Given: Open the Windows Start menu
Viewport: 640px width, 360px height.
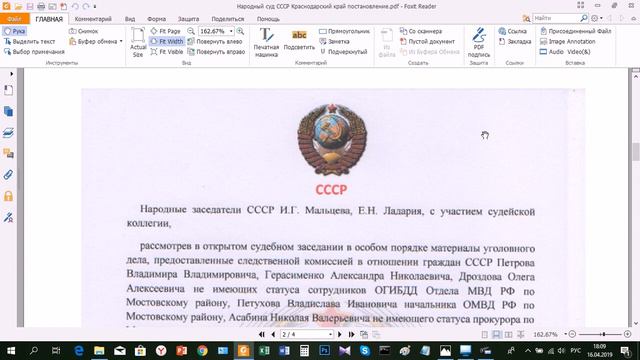Looking at the screenshot, I should (x=11, y=351).
